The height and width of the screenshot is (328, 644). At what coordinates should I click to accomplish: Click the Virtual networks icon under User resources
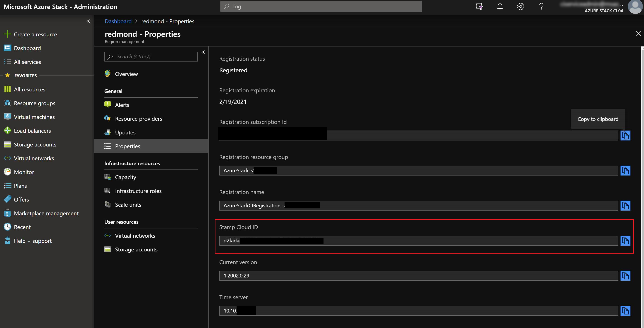coord(108,235)
